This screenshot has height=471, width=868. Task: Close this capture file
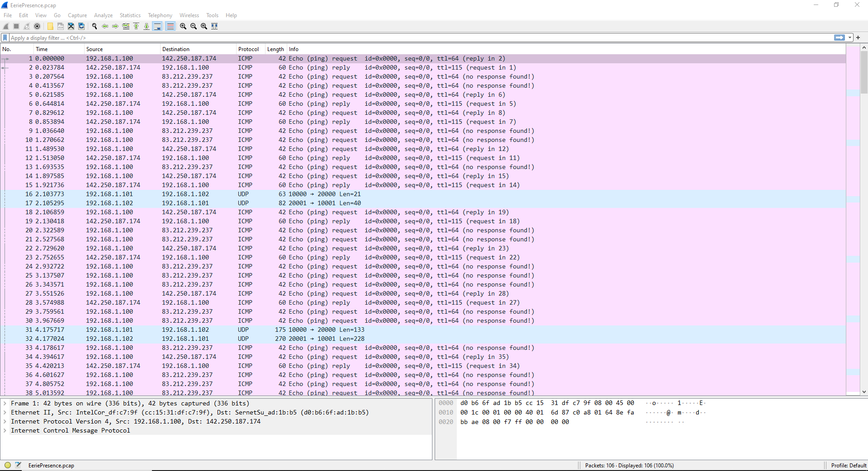(71, 26)
